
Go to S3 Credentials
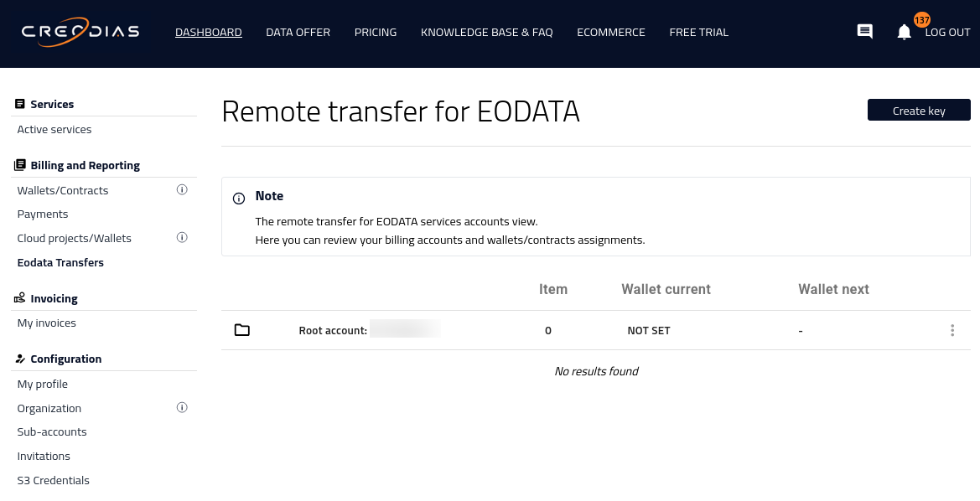tap(53, 480)
